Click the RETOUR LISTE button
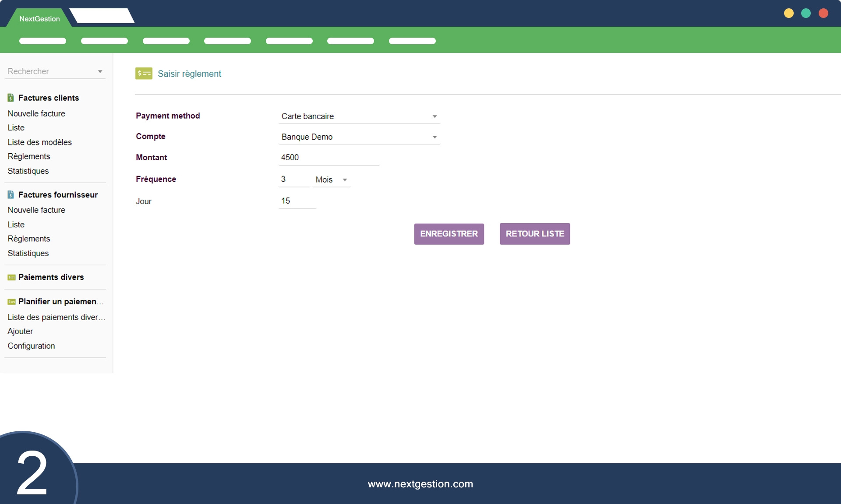The image size is (841, 504). 534,234
